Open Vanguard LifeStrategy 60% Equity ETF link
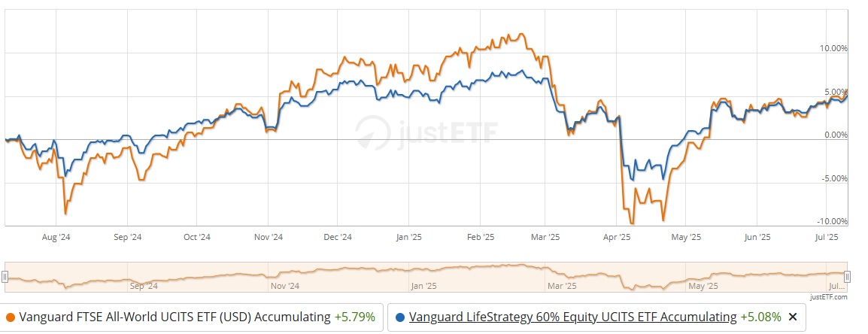Image resolution: width=868 pixels, height=334 pixels. coord(573,317)
